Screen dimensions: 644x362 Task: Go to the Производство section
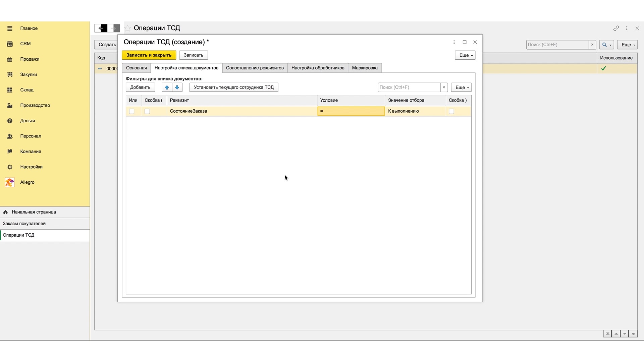35,106
